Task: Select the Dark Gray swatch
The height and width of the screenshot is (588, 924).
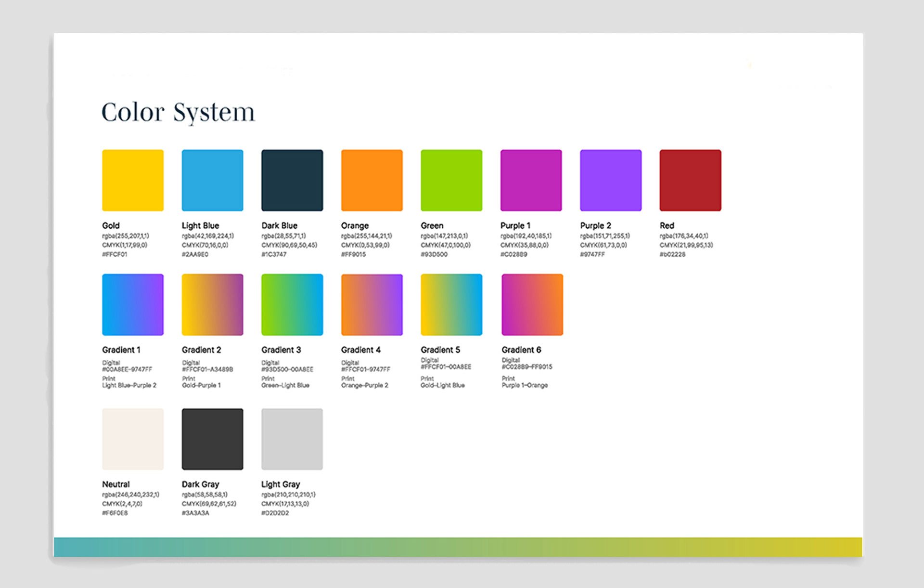Action: [212, 439]
